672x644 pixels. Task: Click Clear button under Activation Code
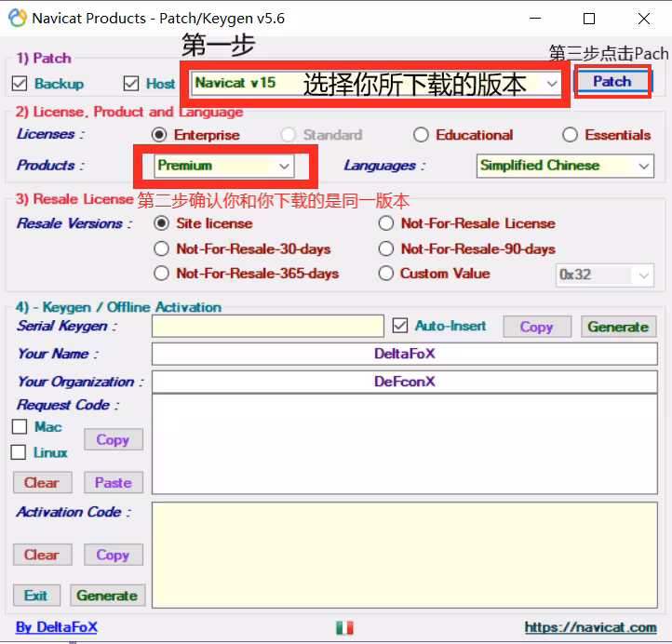43,555
